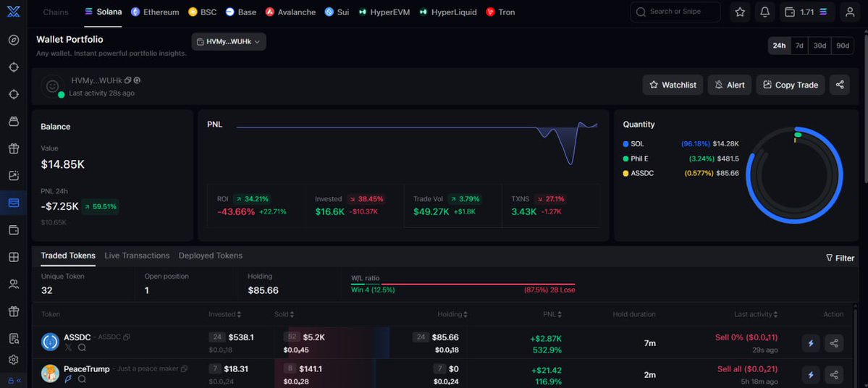Open the pump icon under PeaceTrump
This screenshot has width=868, height=388.
68,379
